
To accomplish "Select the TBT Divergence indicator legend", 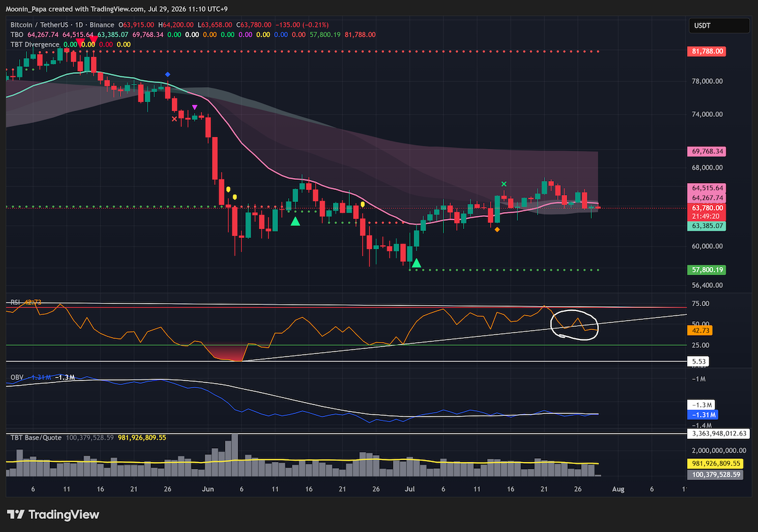I will pyautogui.click(x=35, y=44).
